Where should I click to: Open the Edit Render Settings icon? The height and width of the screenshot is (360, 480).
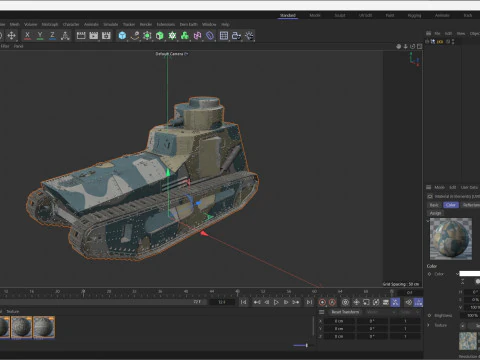coord(106,35)
